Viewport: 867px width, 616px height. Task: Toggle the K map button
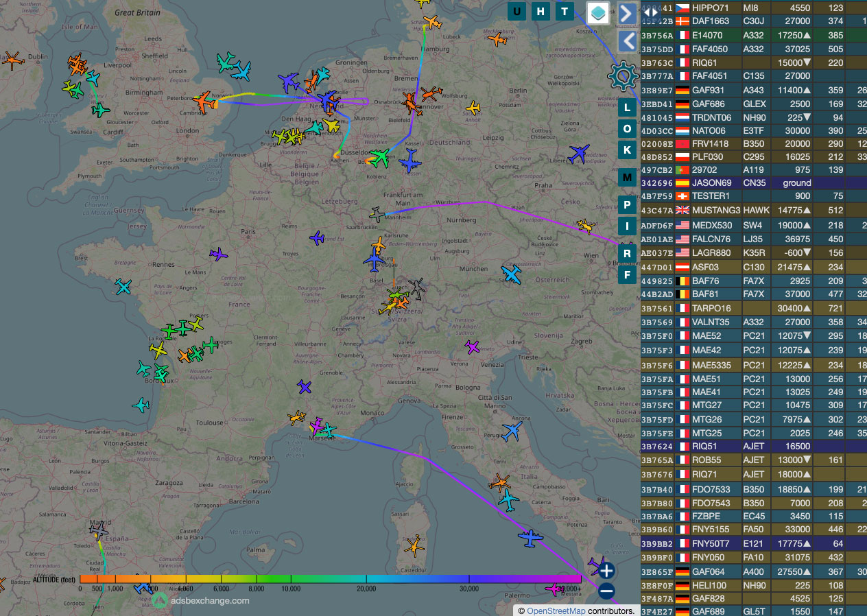[627, 150]
